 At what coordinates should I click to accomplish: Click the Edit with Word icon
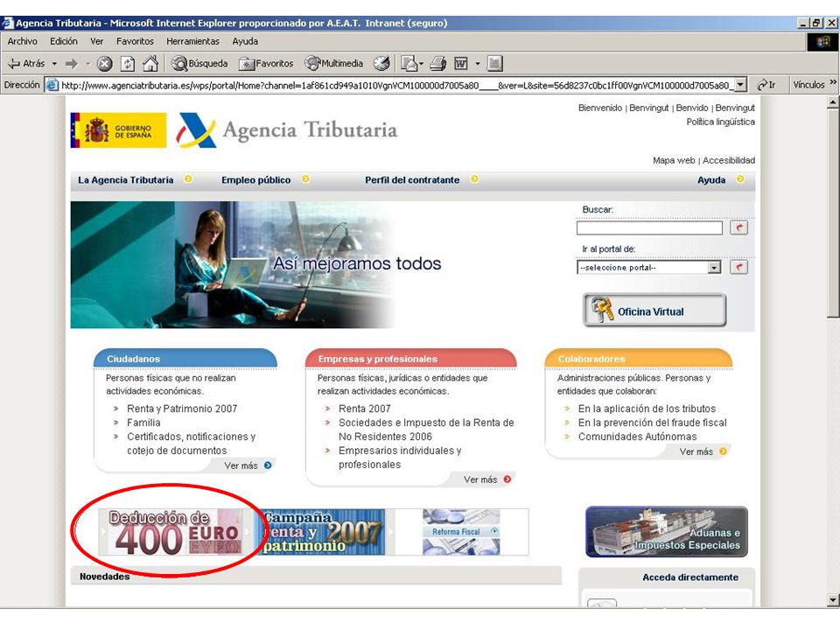point(461,64)
